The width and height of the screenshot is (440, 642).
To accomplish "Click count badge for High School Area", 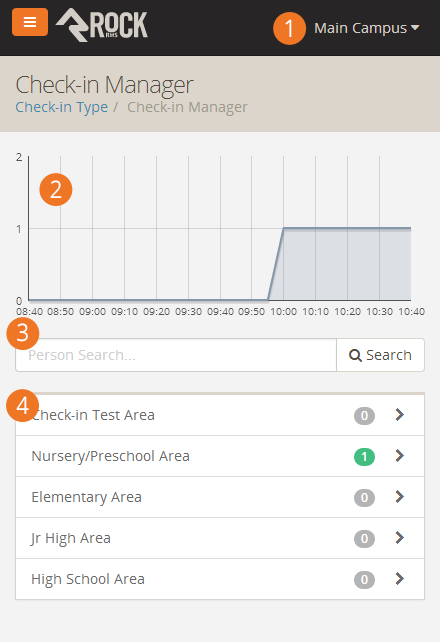I will [x=364, y=579].
